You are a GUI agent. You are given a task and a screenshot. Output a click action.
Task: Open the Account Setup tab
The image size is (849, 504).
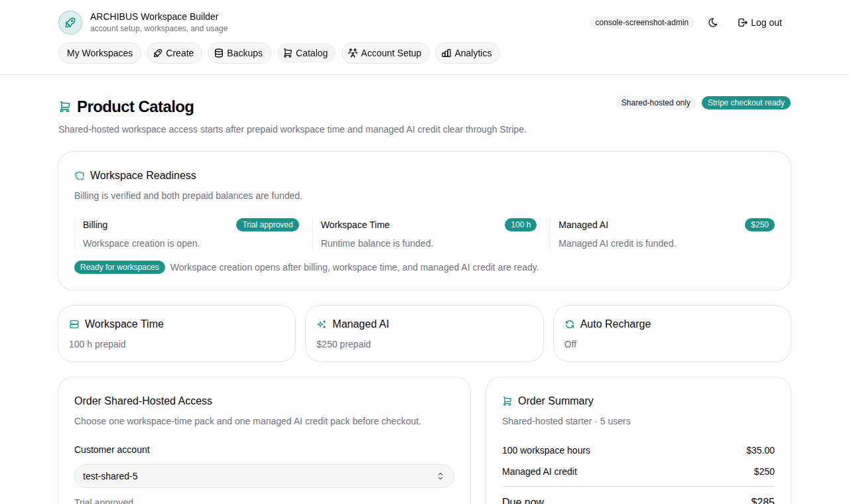pos(385,52)
